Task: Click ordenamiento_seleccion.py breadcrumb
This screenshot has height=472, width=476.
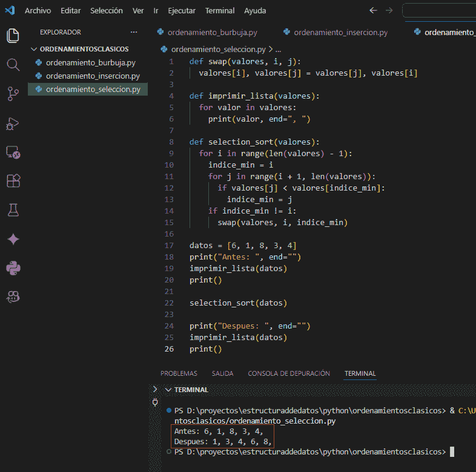Action: [218, 49]
